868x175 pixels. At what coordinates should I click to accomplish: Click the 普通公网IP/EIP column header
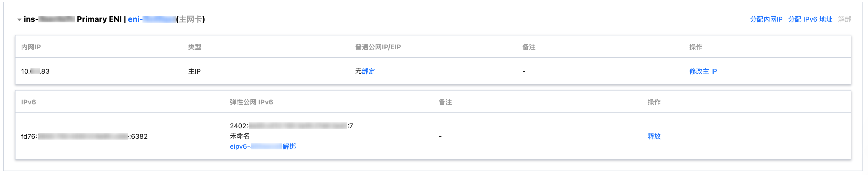tap(378, 47)
